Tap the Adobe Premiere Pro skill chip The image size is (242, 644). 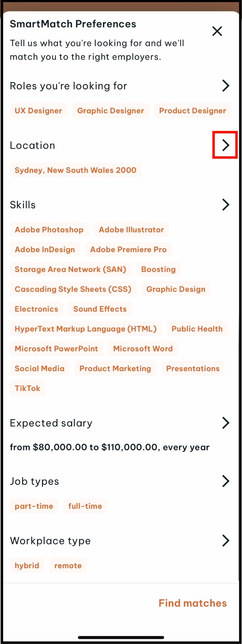point(128,250)
